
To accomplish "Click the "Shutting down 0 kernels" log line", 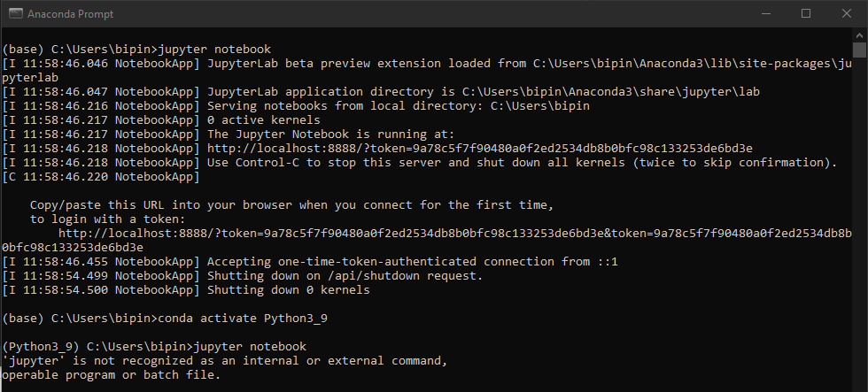I will click(x=186, y=289).
